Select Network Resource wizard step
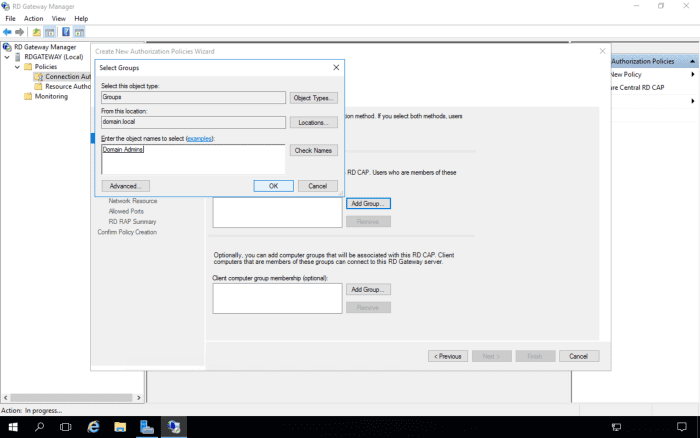The image size is (700, 438). point(133,201)
